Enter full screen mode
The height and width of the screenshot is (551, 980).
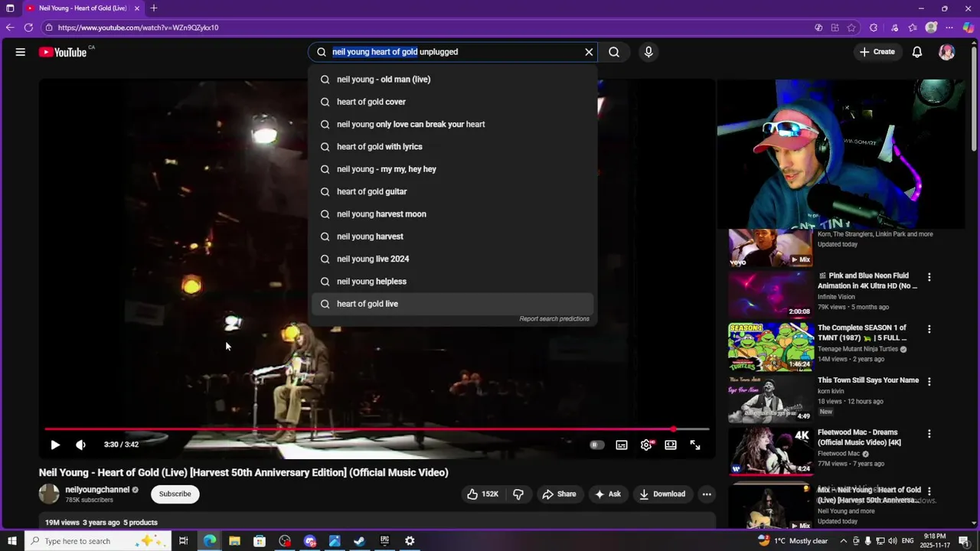tap(695, 445)
